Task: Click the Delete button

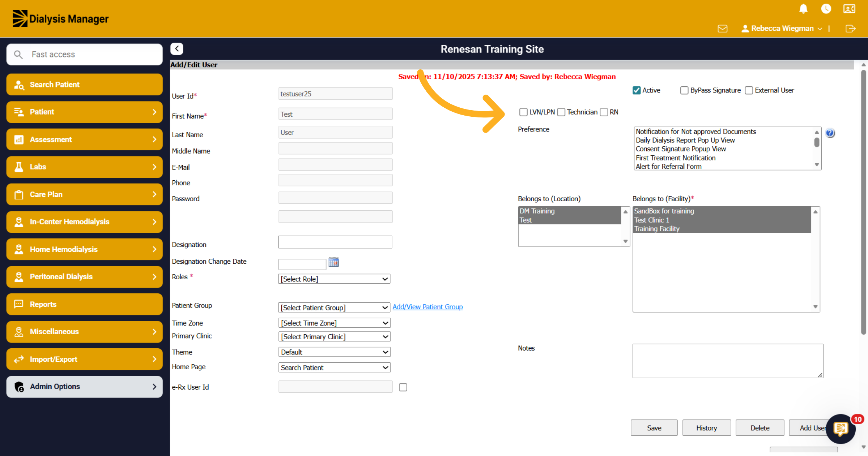Action: [x=760, y=428]
